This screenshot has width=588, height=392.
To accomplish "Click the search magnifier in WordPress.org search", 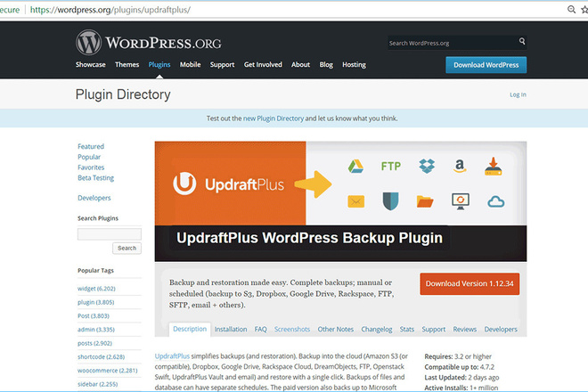I will pyautogui.click(x=522, y=41).
